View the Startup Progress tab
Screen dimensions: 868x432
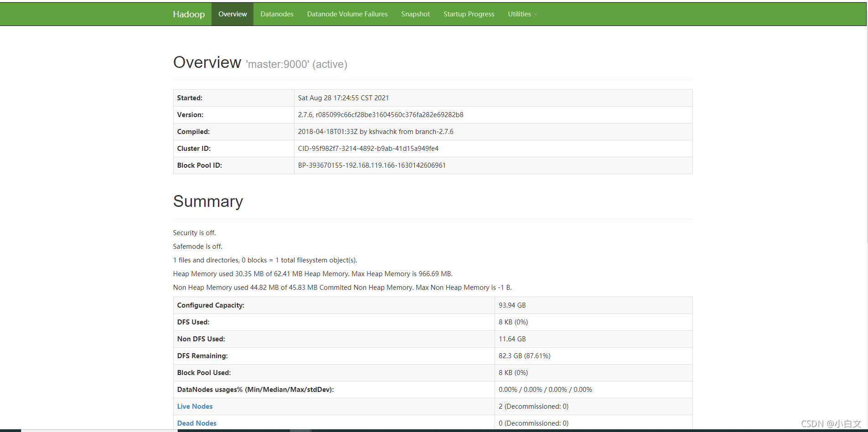tap(469, 14)
